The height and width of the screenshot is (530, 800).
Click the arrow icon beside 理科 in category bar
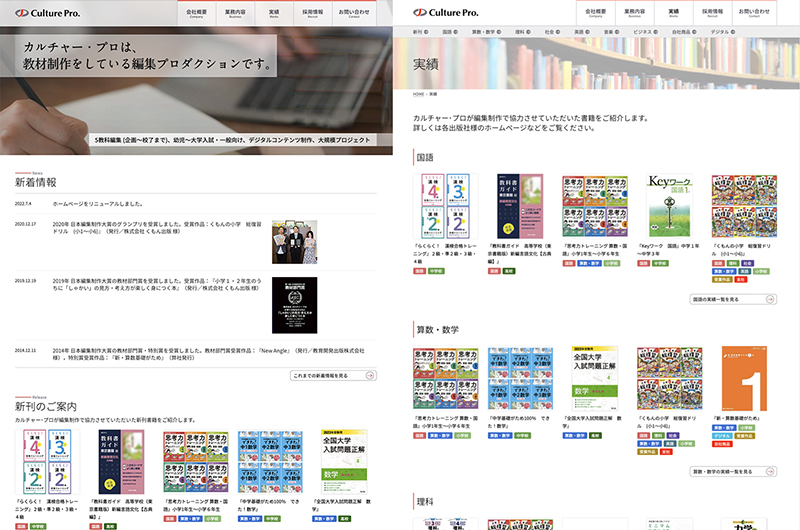pos(534,32)
